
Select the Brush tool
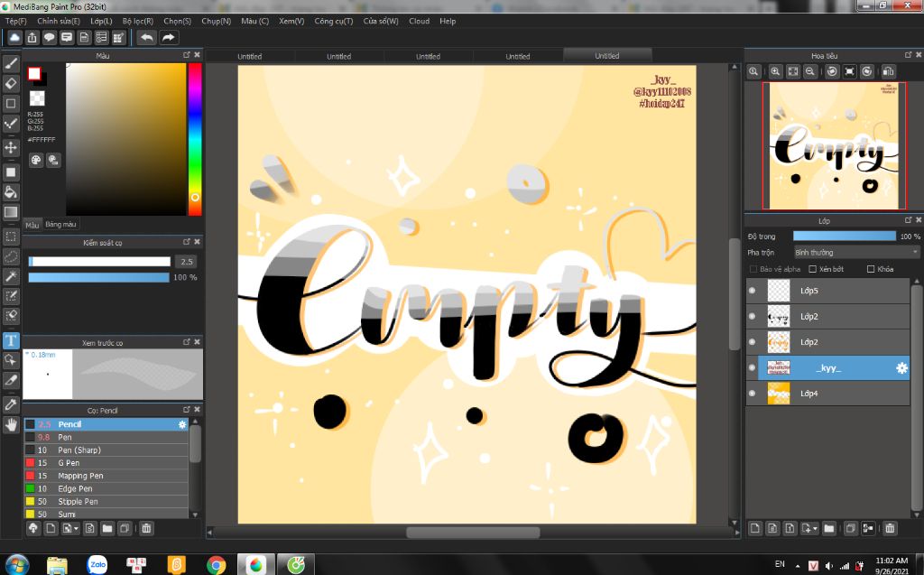(x=11, y=63)
